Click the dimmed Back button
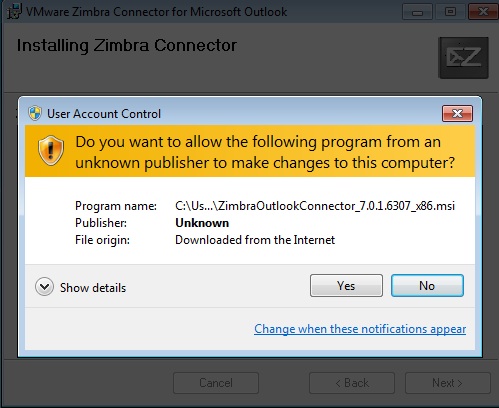 point(352,383)
